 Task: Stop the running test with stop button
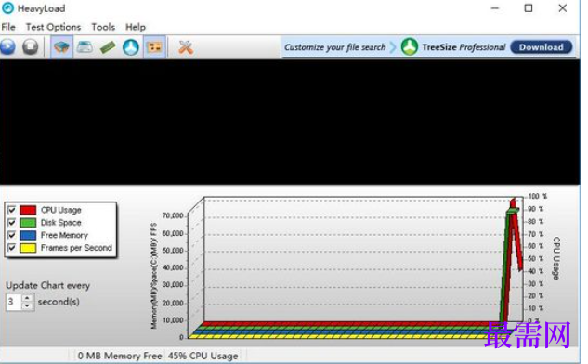(x=30, y=47)
